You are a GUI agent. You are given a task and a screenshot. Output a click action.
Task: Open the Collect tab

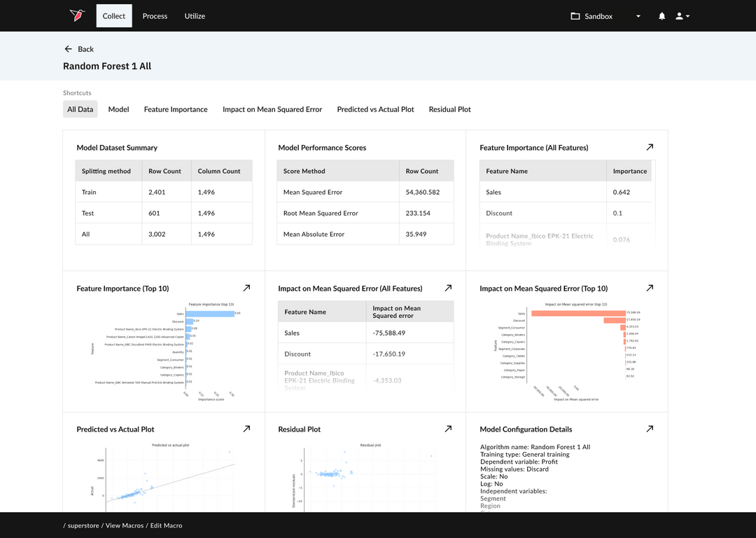pyautogui.click(x=114, y=16)
